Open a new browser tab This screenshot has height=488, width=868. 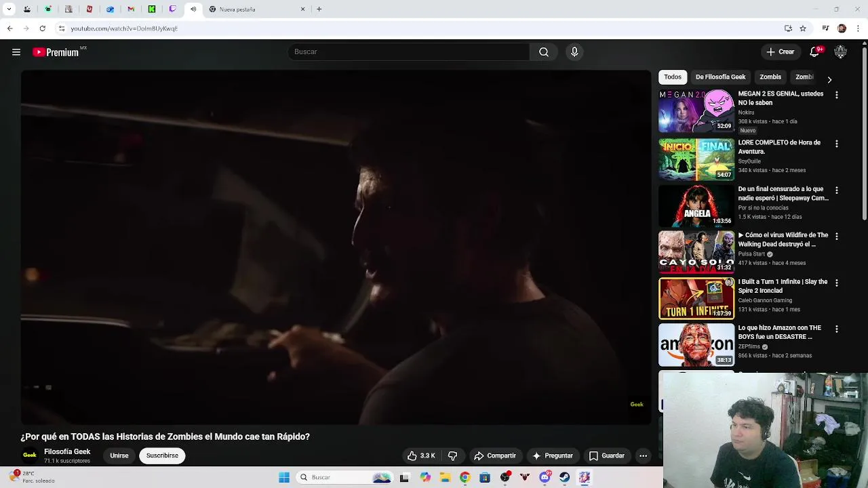point(319,9)
